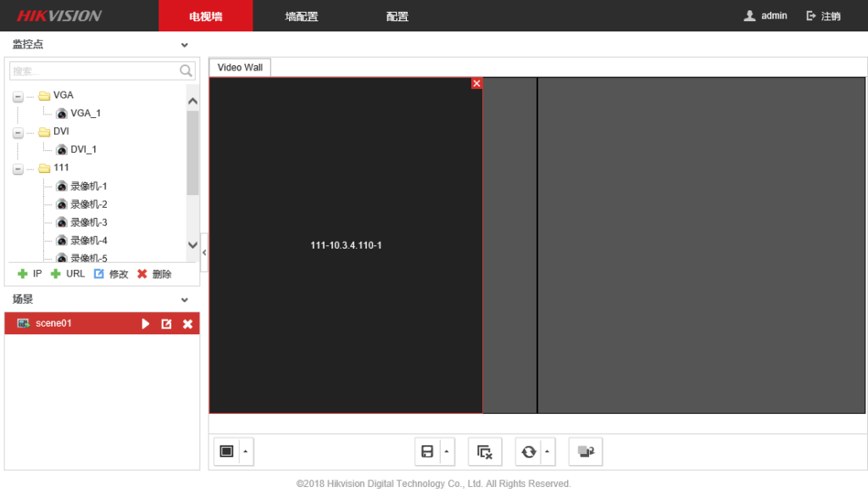Play scene01 using its play icon
Viewport: 868px width, 498px height.
click(x=146, y=324)
